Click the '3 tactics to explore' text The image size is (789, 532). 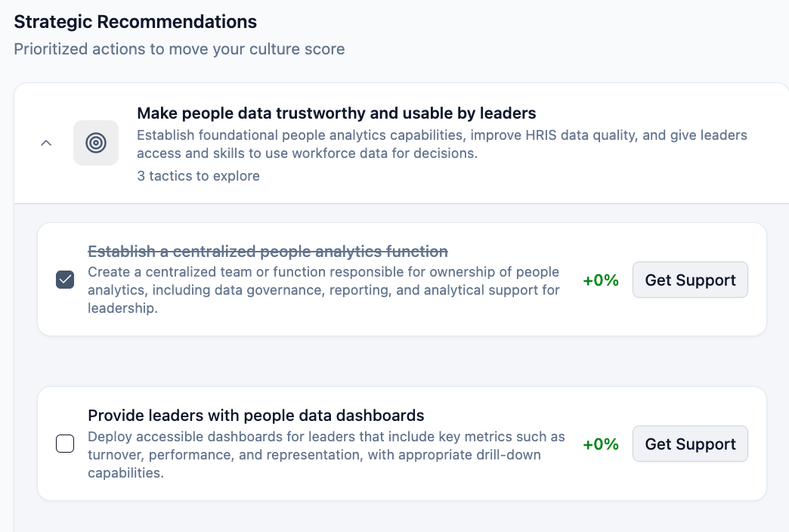point(198,176)
